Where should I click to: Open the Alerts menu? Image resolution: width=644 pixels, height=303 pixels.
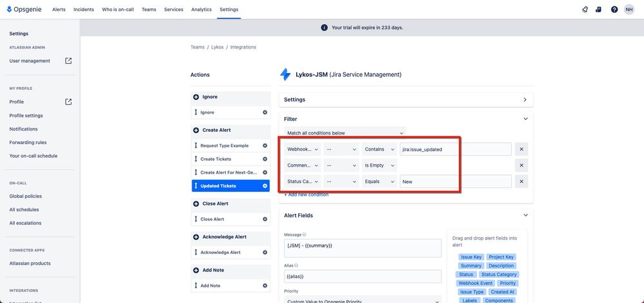click(x=59, y=10)
